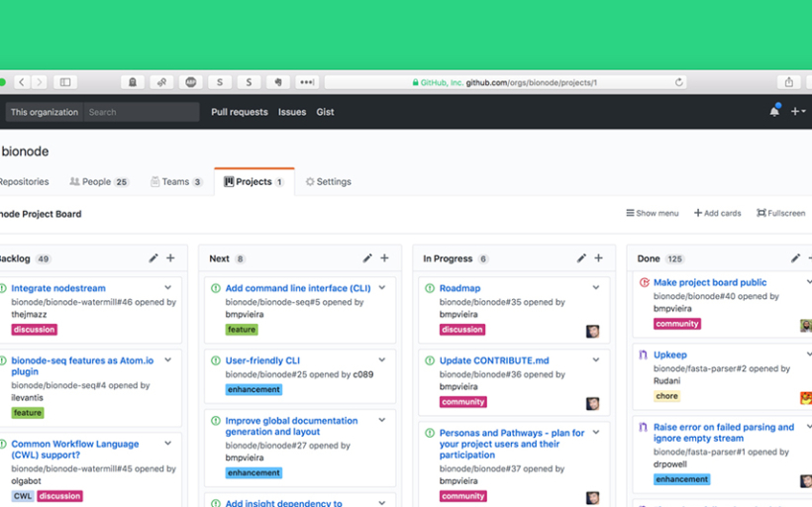The image size is (812, 507).
Task: Expand options for User-friendly CLI card
Action: 382,360
